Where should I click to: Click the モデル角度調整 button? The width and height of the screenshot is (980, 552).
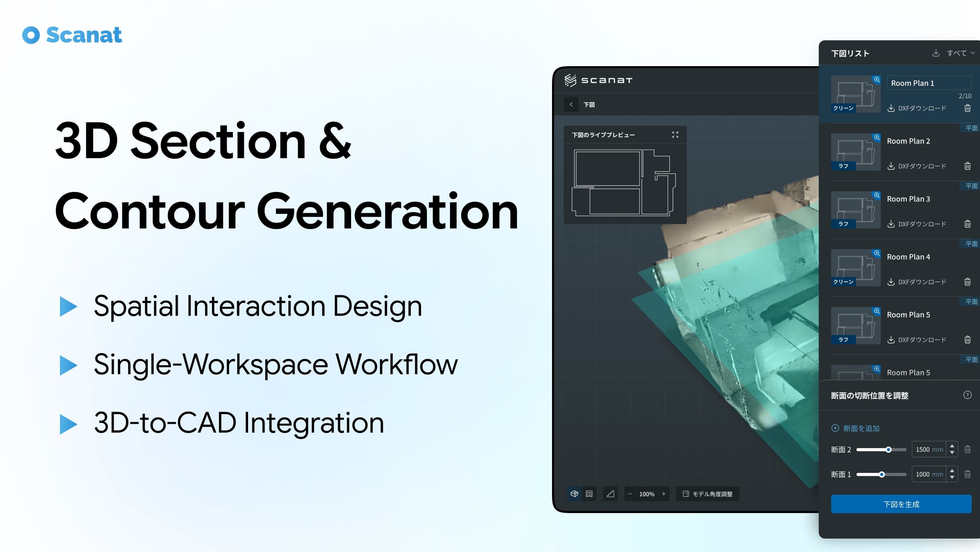[x=707, y=494]
